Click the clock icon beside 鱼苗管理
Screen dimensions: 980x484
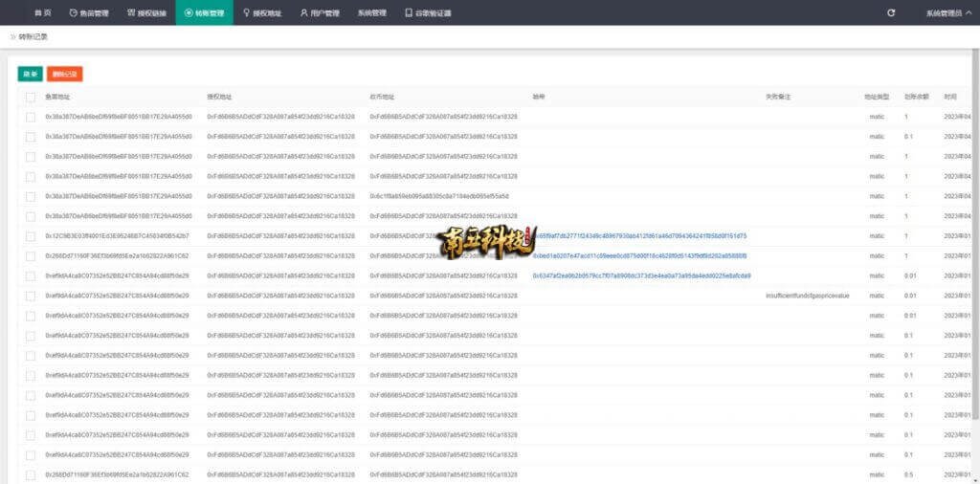click(74, 13)
